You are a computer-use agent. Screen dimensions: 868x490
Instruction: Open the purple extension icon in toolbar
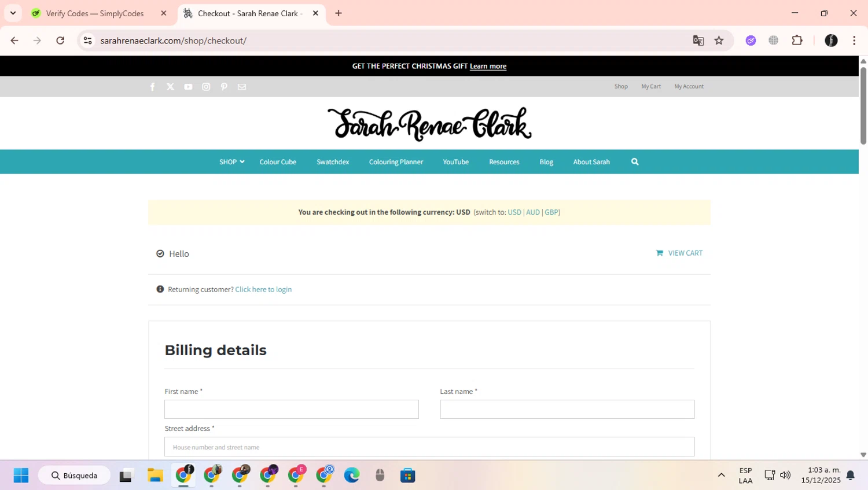click(x=751, y=40)
